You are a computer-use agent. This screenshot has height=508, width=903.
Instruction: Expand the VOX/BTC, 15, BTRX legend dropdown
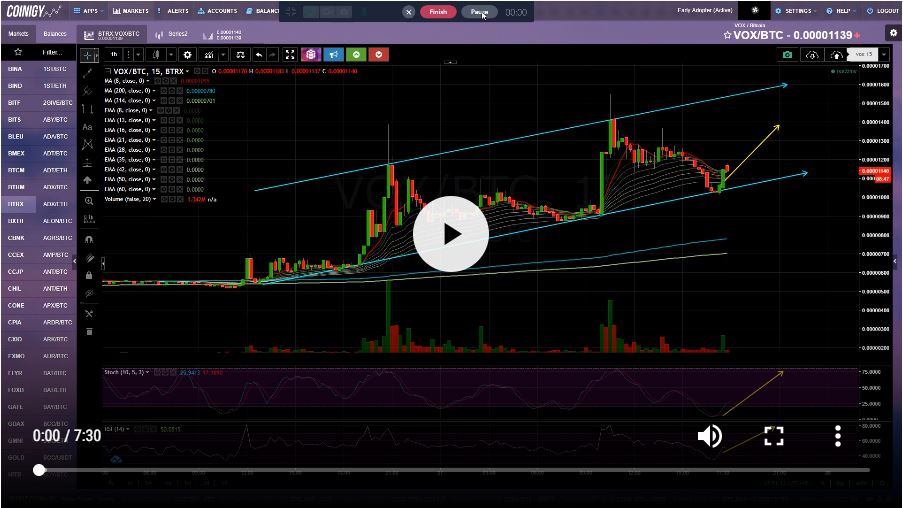pos(187,71)
